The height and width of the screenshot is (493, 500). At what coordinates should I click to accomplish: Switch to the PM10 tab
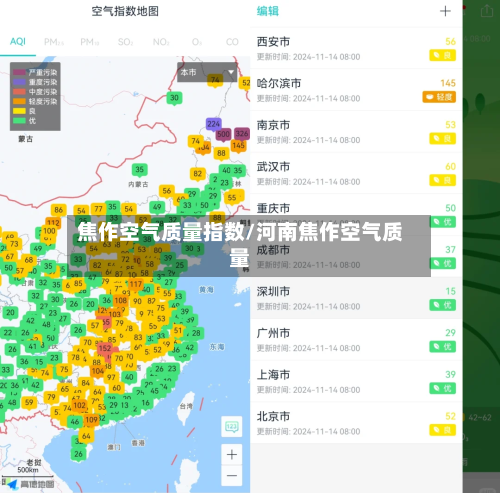coord(89,42)
